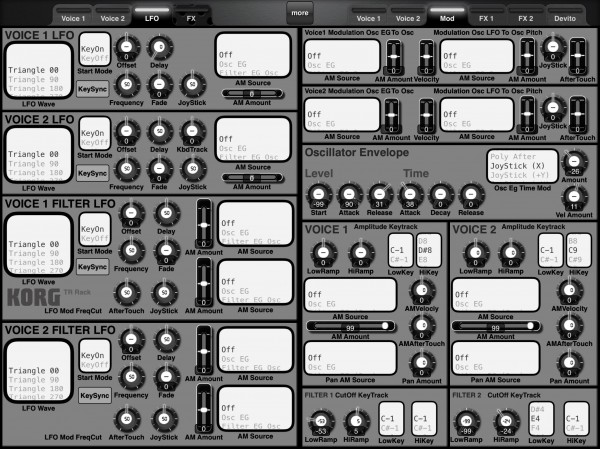
Task: Click the Vel Amount knob
Action: [574, 198]
